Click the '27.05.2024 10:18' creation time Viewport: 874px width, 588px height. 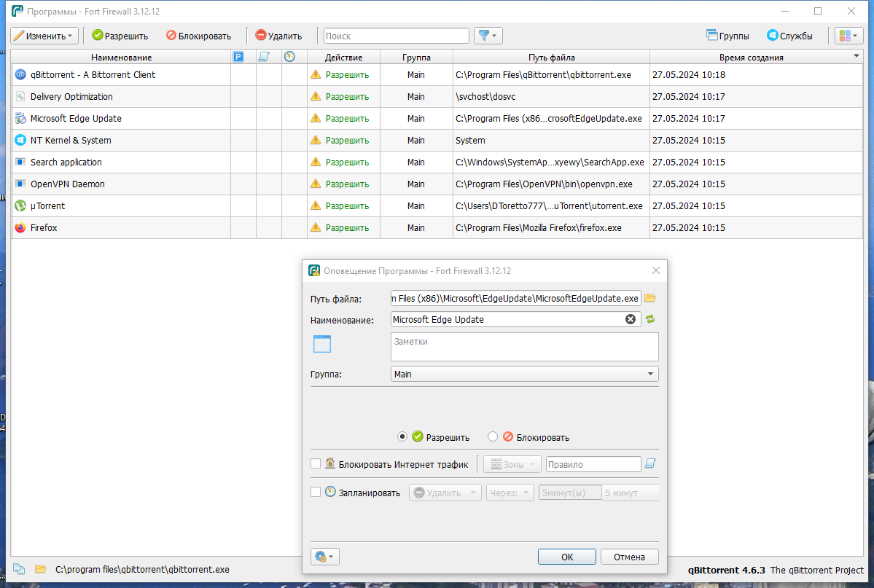tap(689, 75)
